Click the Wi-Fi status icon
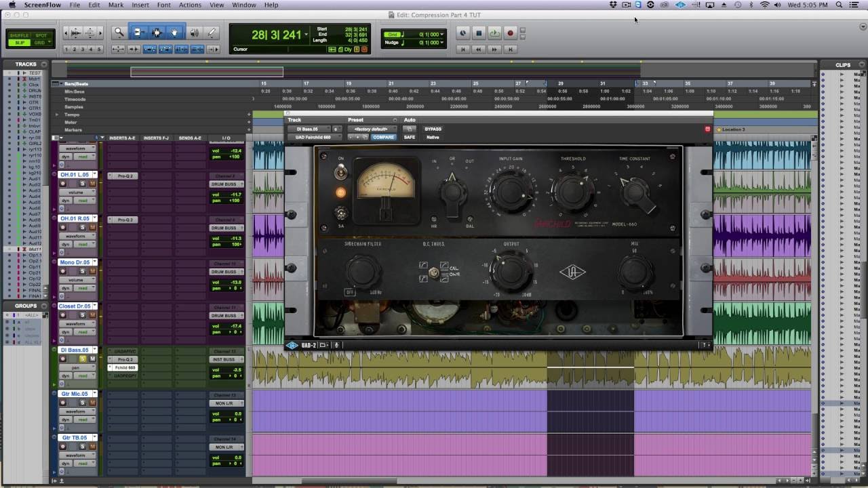The image size is (868, 488). [x=765, y=5]
